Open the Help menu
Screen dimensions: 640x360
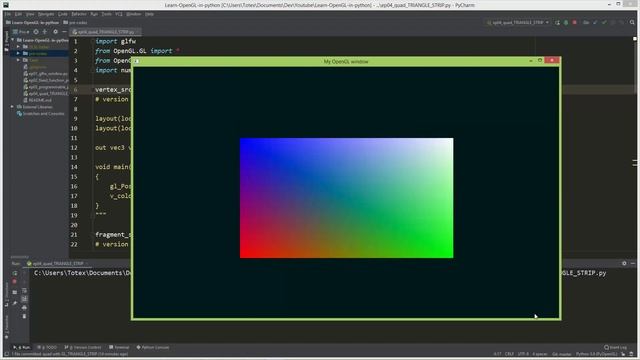pyautogui.click(x=149, y=14)
